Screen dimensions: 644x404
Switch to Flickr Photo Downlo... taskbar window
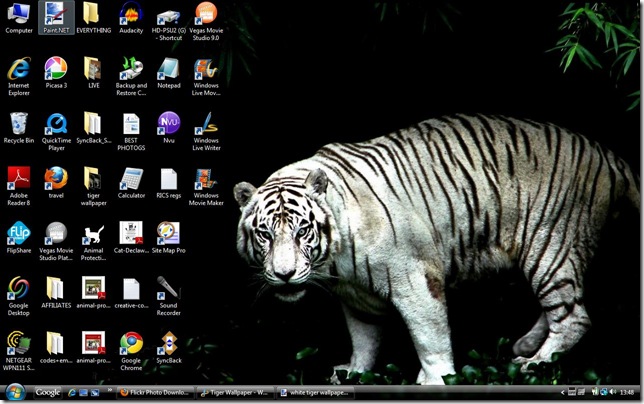pyautogui.click(x=156, y=393)
